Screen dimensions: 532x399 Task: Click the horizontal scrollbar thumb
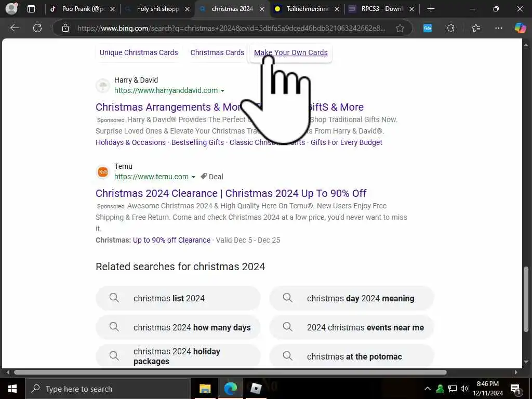click(230, 372)
